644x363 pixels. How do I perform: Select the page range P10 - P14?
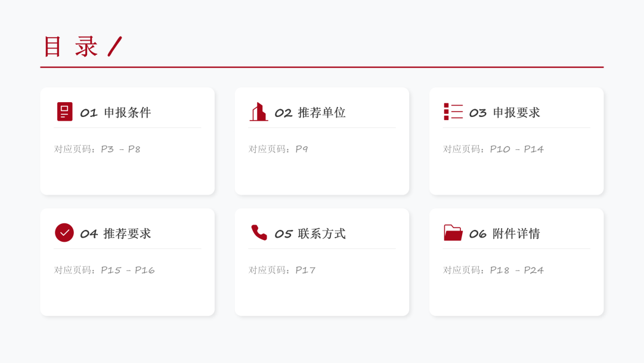coord(516,149)
